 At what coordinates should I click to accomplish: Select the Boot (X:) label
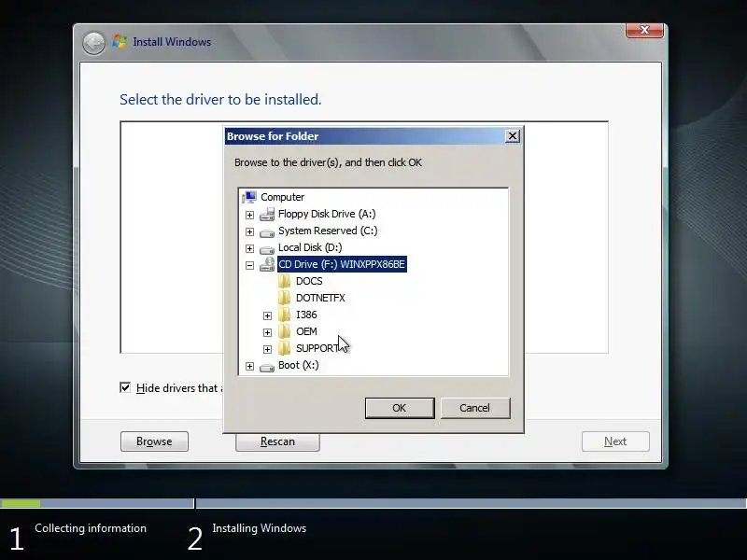pyautogui.click(x=299, y=365)
